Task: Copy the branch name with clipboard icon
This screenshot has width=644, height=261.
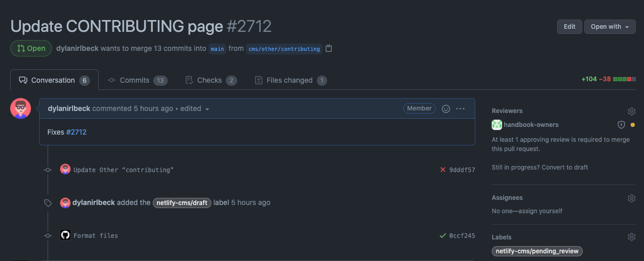Action: point(329,49)
